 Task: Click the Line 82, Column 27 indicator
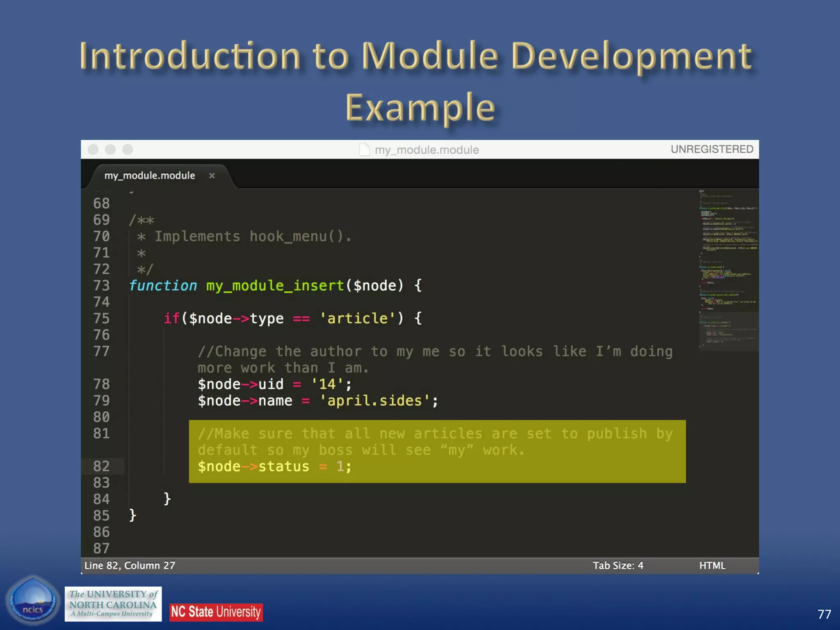point(130,566)
